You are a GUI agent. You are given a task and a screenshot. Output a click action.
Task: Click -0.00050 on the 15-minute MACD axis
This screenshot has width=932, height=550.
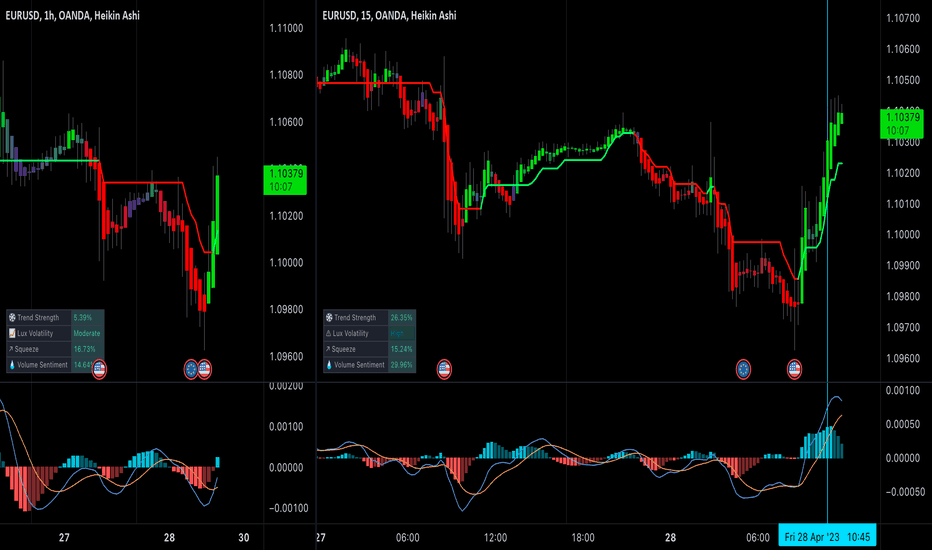[x=905, y=492]
